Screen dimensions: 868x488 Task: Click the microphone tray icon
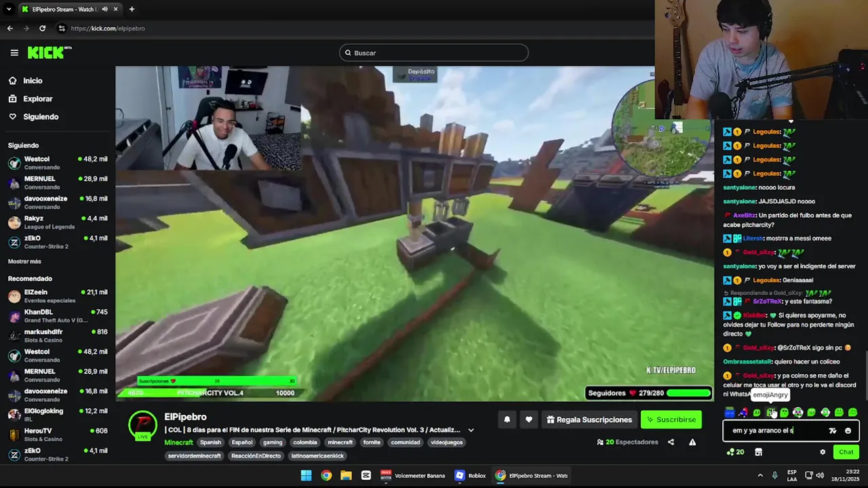(774, 475)
